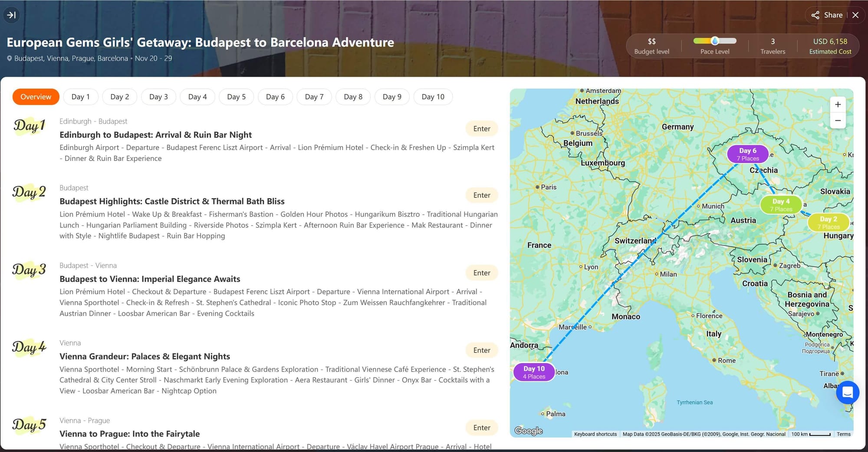Open the budget level indicator
The height and width of the screenshot is (452, 868).
pyautogui.click(x=651, y=46)
